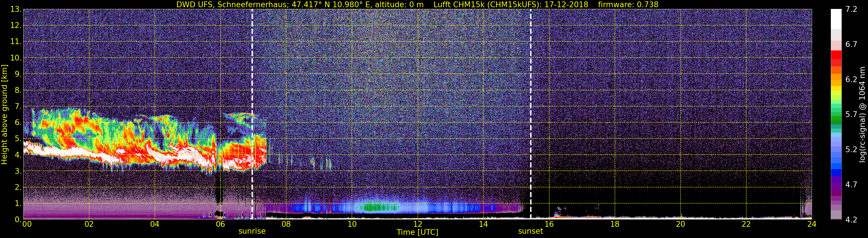Click the time axis tick label 06
Image resolution: width=868 pixels, height=238 pixels.
click(220, 224)
